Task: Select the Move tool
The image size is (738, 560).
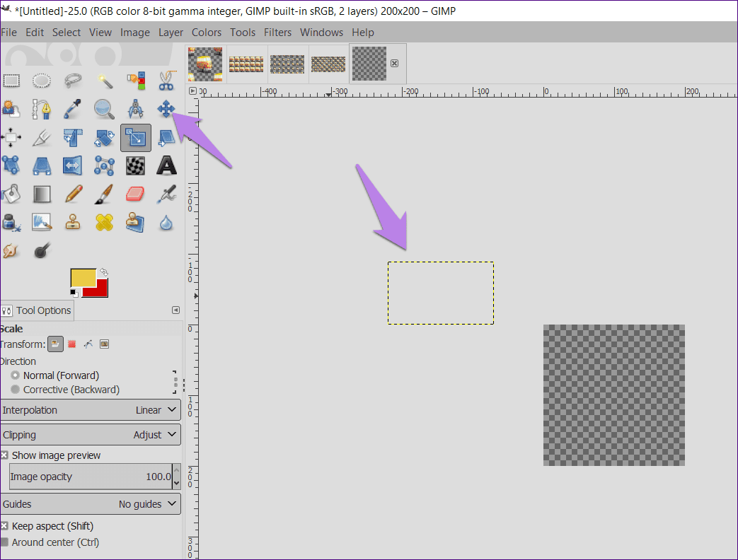Action: coord(166,109)
